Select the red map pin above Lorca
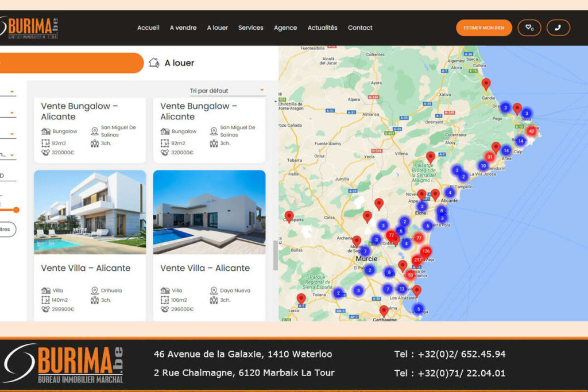 pyautogui.click(x=301, y=298)
